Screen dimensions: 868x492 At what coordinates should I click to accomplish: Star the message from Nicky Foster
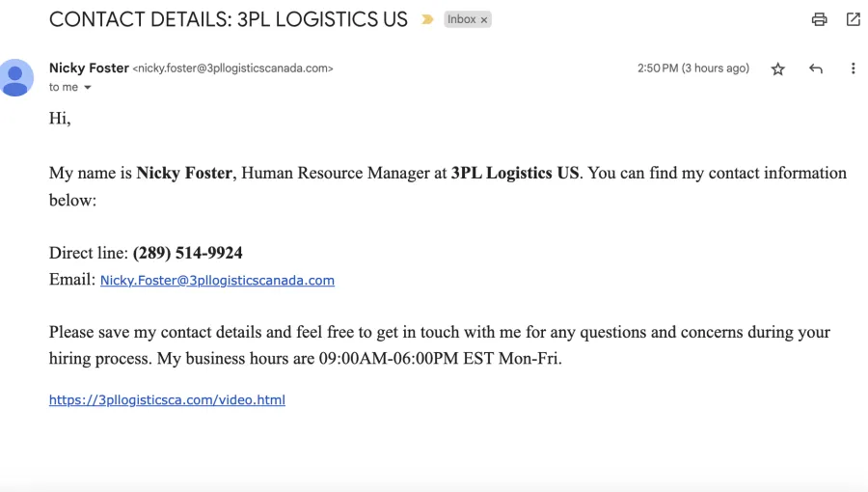(777, 68)
